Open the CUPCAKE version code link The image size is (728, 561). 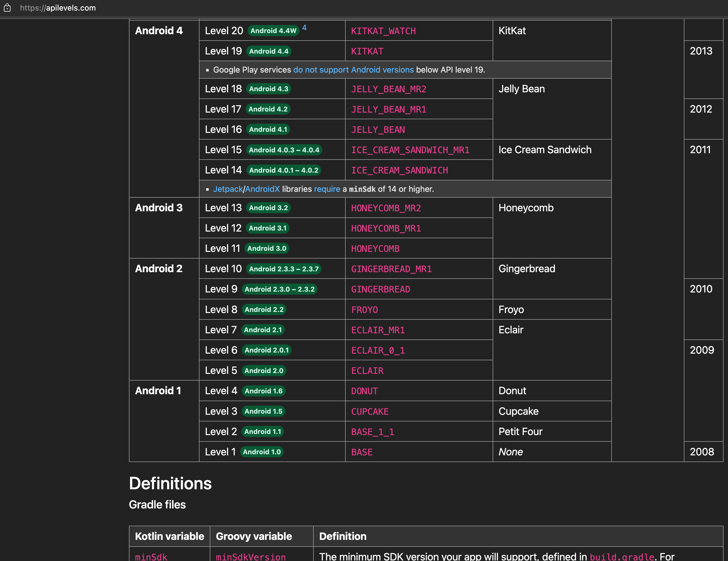tap(370, 411)
